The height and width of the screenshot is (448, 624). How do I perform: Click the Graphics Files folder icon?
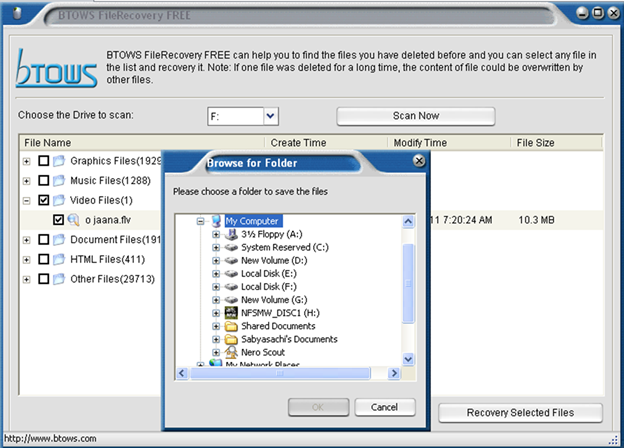click(59, 161)
